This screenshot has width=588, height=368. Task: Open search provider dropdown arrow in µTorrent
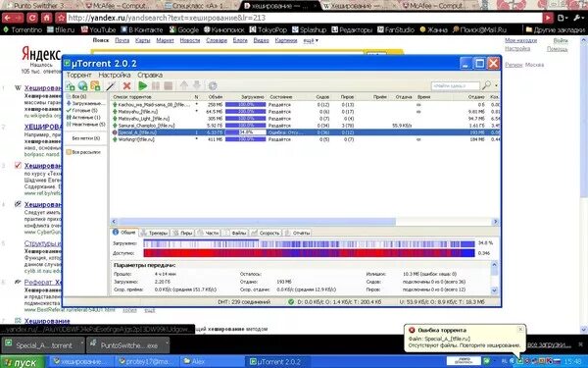pos(496,85)
